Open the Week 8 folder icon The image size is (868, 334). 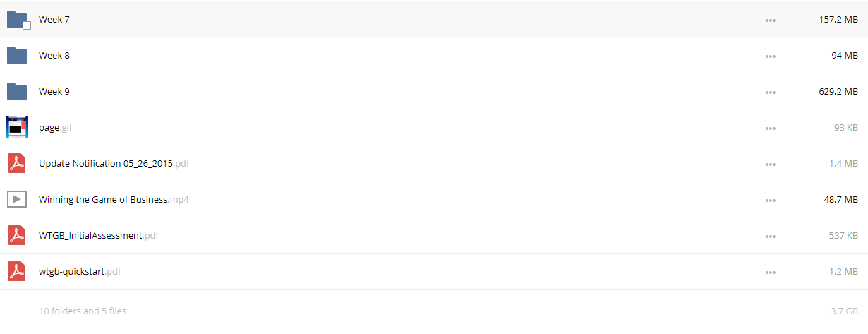tap(17, 55)
